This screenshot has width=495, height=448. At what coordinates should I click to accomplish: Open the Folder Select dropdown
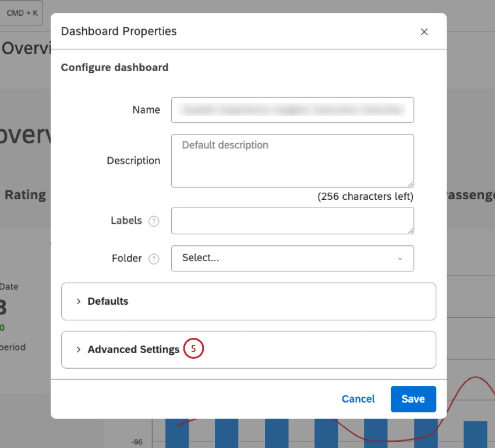(x=292, y=259)
